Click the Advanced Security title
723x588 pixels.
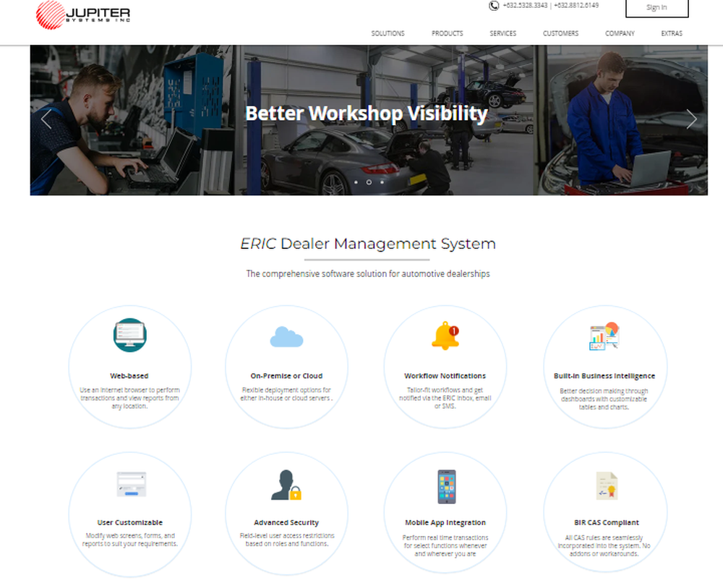[286, 522]
